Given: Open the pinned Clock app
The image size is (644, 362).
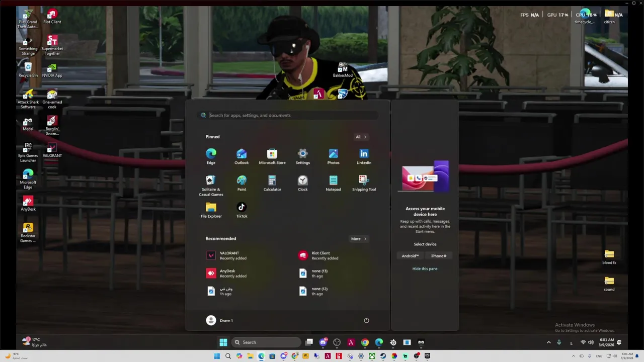Looking at the screenshot, I should tap(302, 183).
